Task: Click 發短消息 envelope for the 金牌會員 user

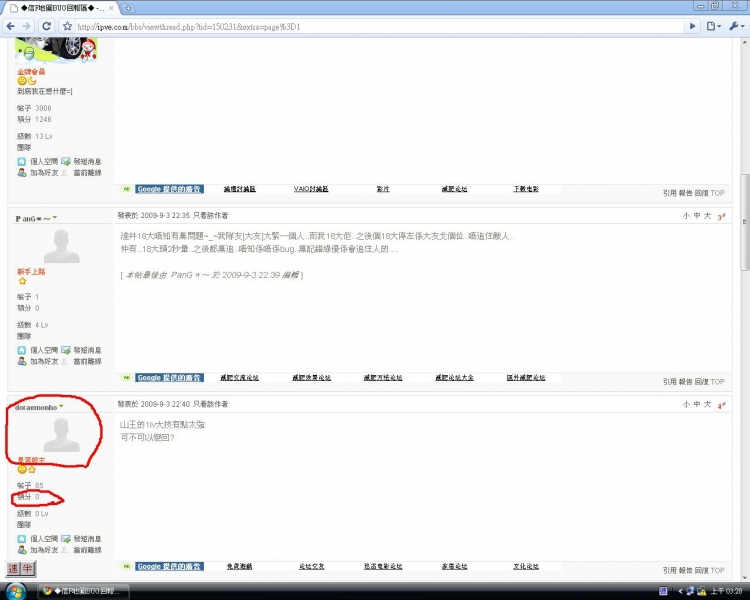Action: pyautogui.click(x=66, y=162)
